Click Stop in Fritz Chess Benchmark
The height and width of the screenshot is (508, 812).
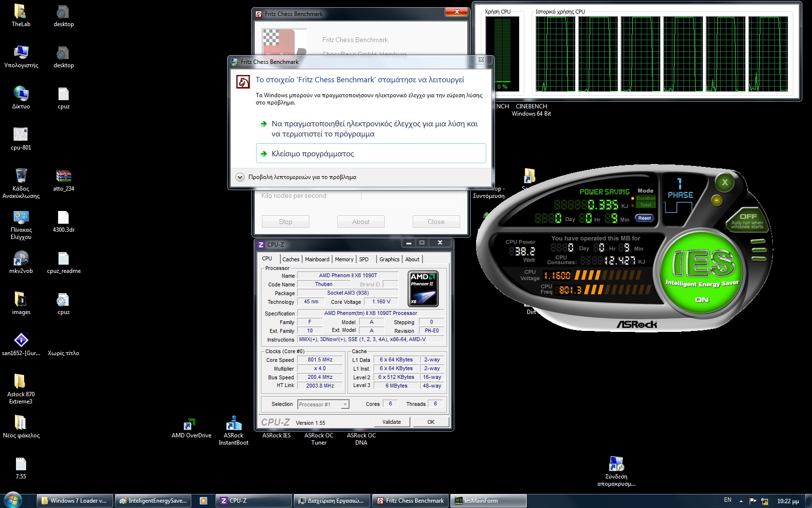pos(285,222)
